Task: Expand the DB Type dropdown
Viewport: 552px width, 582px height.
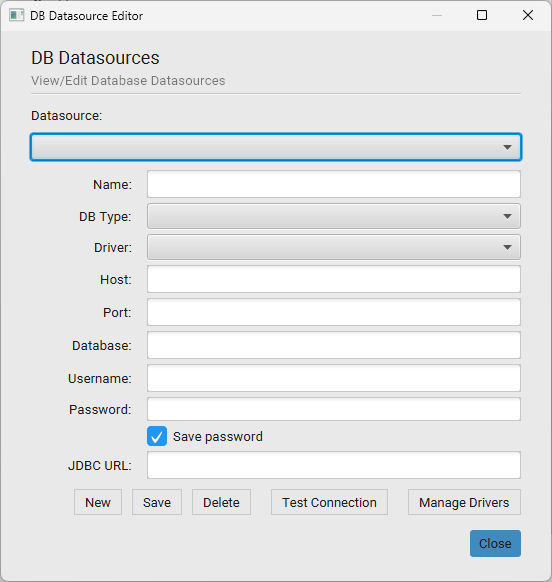Action: (x=334, y=216)
